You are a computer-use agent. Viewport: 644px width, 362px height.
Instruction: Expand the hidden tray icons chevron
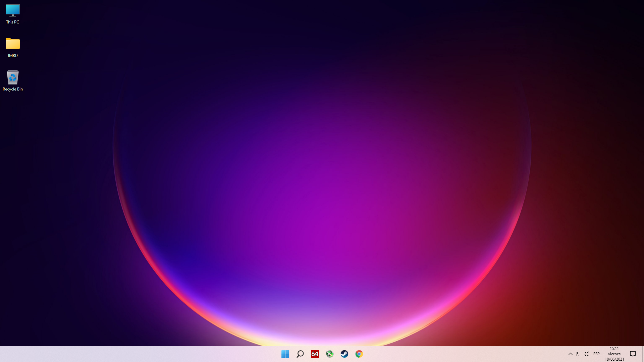(570, 354)
